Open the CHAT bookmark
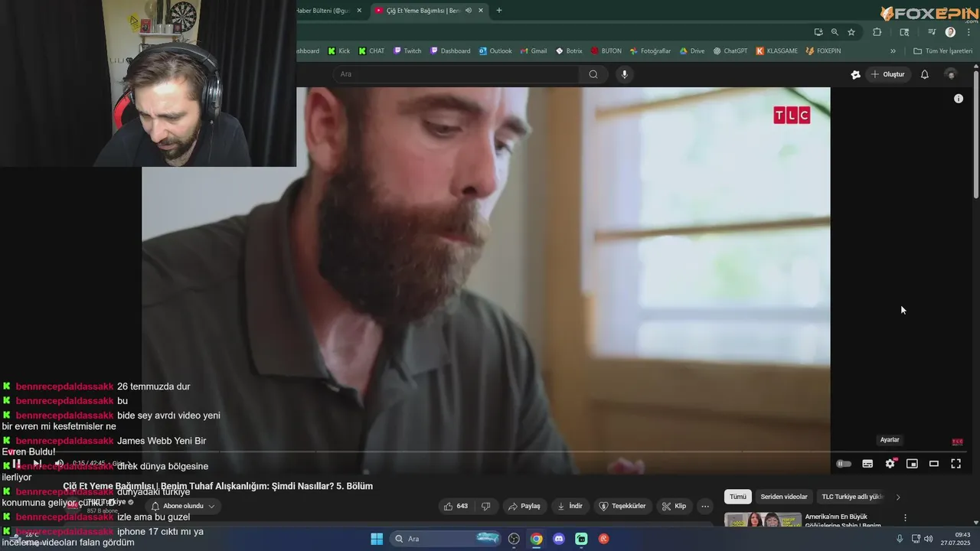This screenshot has width=980, height=551. 371,51
